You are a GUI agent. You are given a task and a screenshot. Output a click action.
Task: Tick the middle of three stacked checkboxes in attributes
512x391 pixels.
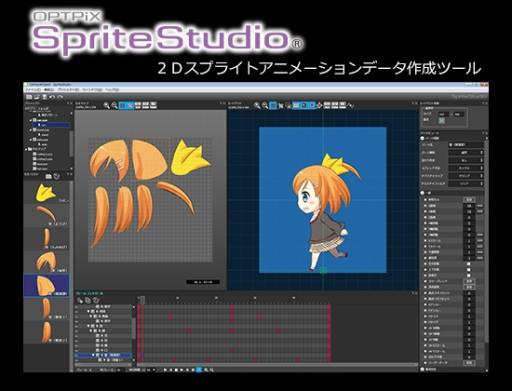[469, 270]
